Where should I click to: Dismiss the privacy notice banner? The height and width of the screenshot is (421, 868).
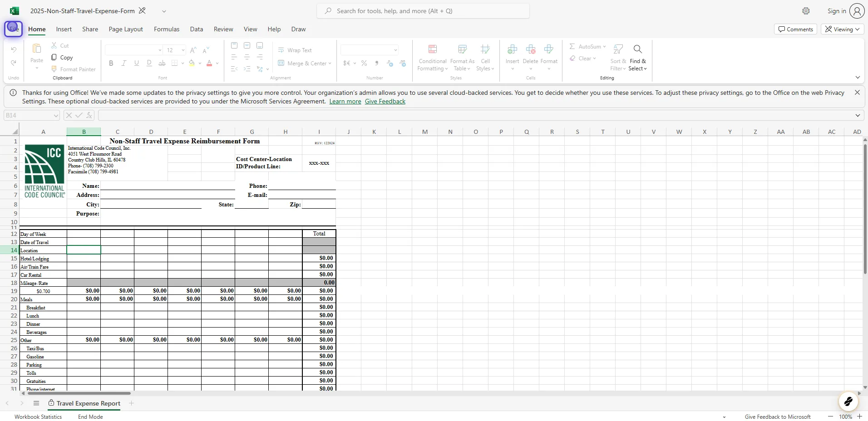pos(857,93)
